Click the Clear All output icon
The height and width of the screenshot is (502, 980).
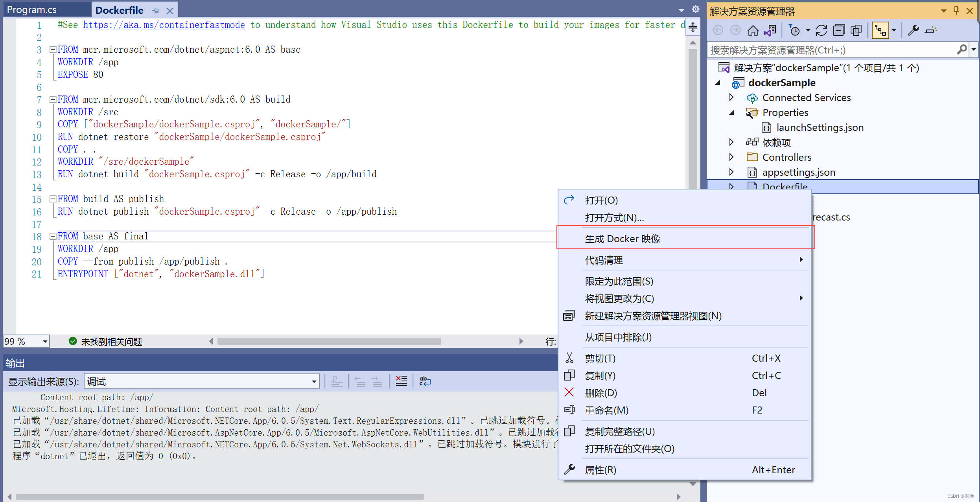401,381
